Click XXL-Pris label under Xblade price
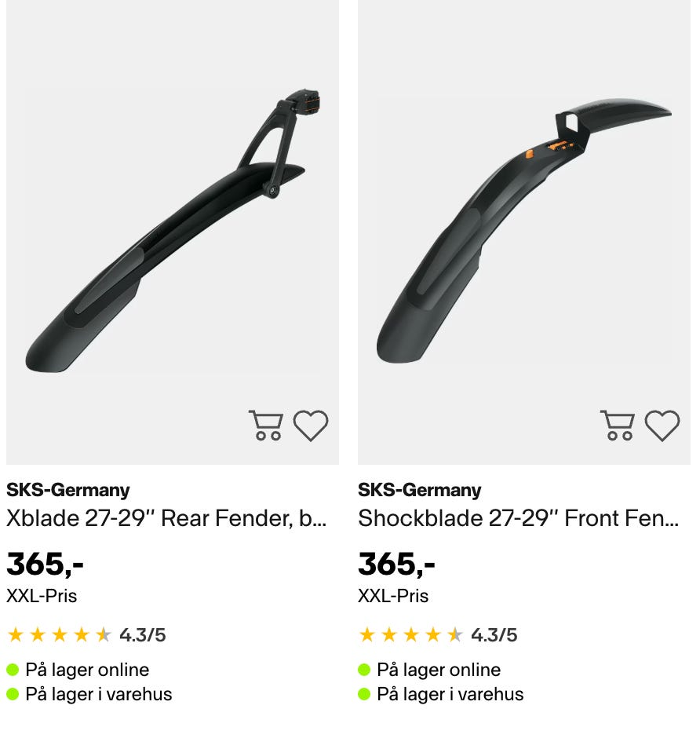Image resolution: width=700 pixels, height=749 pixels. (42, 596)
